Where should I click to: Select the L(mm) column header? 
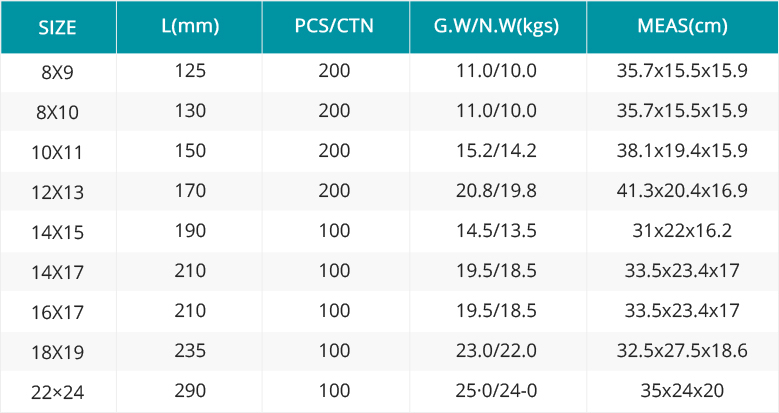[x=190, y=27]
